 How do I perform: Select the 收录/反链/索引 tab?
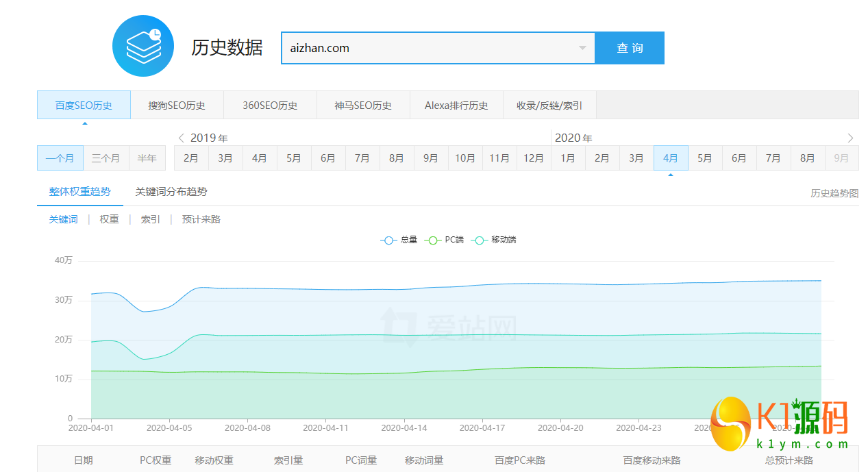coord(549,105)
